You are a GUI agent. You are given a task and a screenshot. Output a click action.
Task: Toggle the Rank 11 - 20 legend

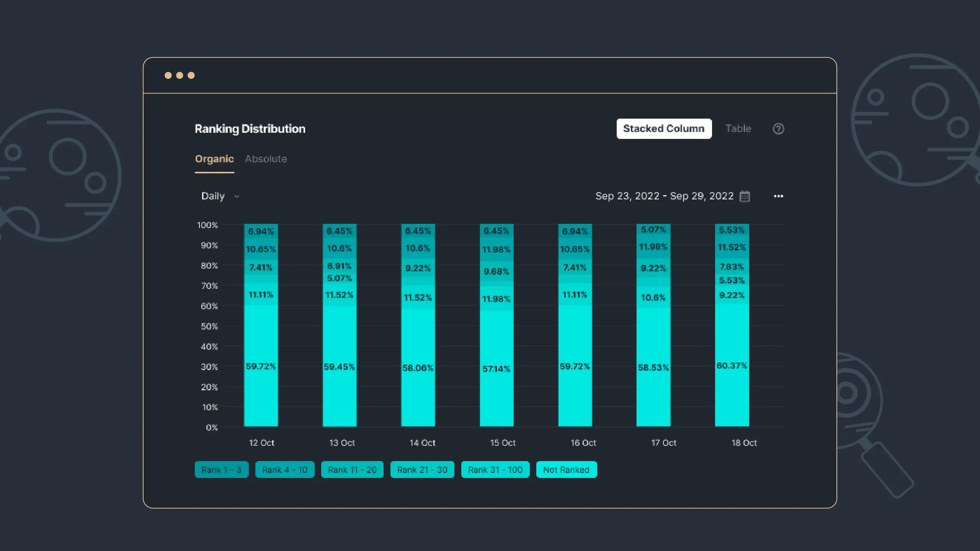point(352,470)
